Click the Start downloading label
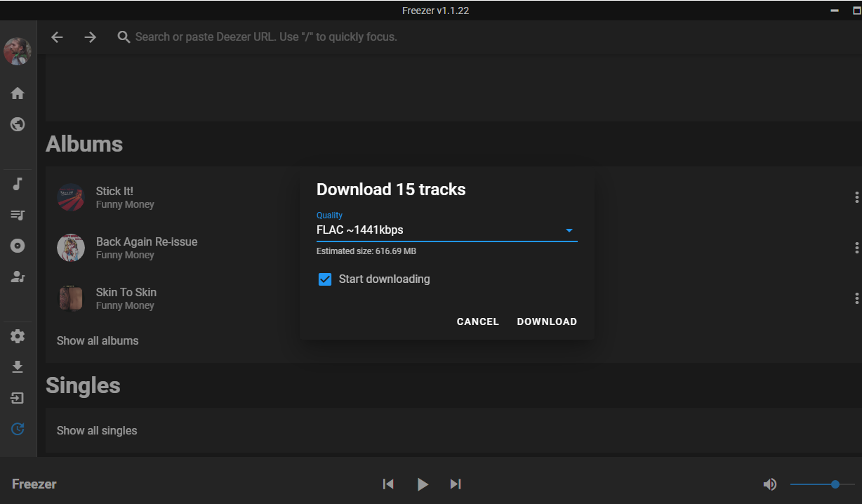862x504 pixels. tap(384, 279)
